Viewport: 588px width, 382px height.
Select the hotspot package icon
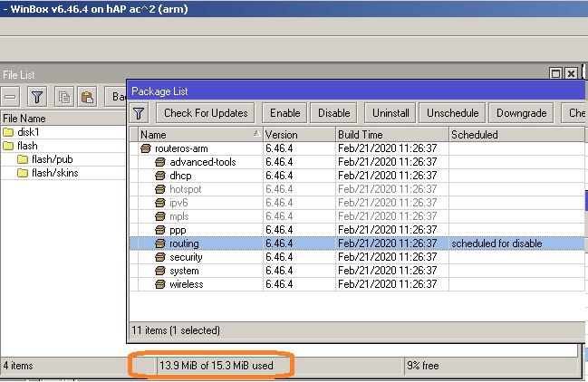click(x=160, y=189)
